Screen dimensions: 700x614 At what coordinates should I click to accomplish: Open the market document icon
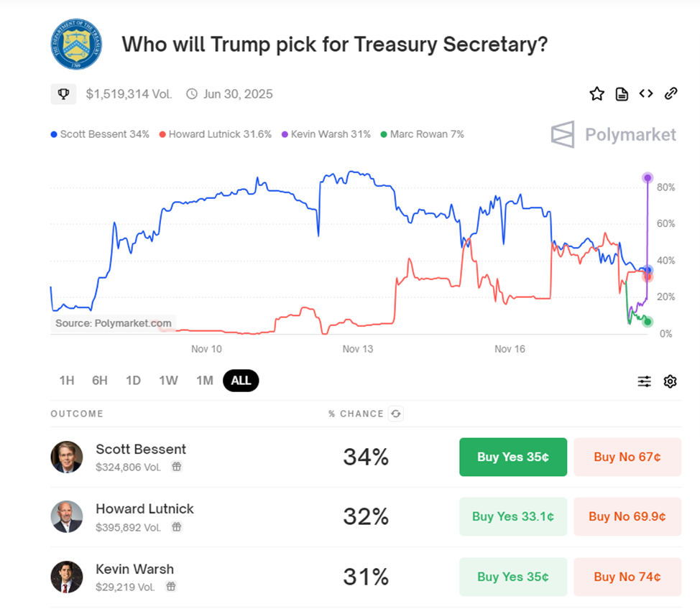point(622,94)
